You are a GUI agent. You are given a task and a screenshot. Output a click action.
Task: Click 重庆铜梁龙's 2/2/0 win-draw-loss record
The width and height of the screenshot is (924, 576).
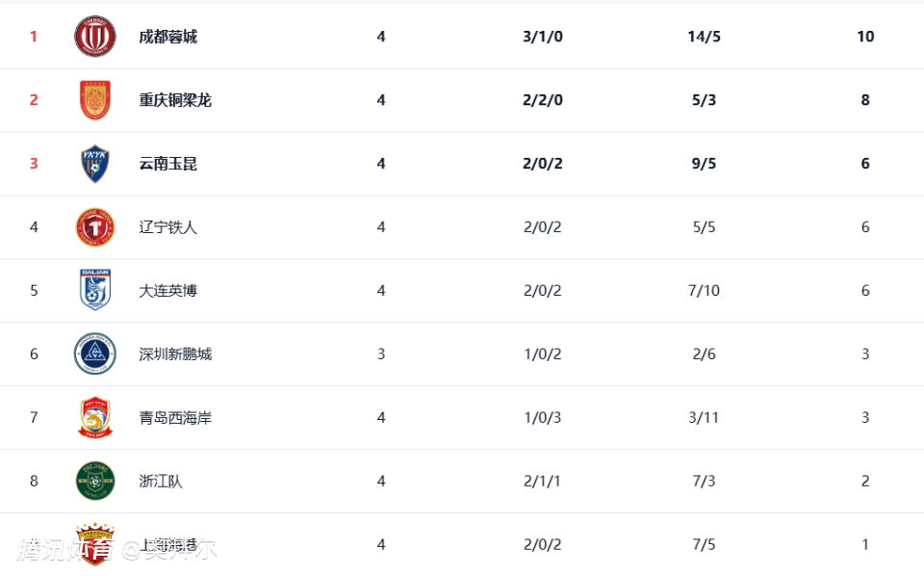click(x=543, y=100)
